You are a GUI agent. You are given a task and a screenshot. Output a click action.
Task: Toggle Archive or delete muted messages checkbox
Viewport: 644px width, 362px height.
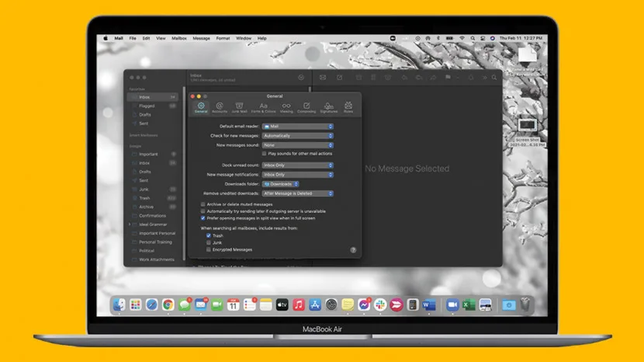coord(203,204)
